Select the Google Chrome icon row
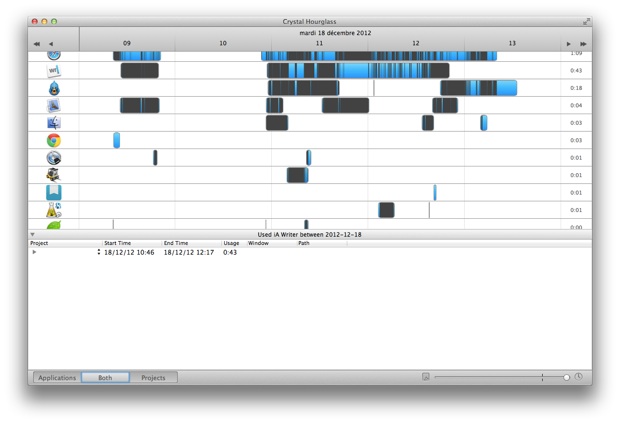Image resolution: width=620 pixels, height=424 pixels. tap(54, 140)
